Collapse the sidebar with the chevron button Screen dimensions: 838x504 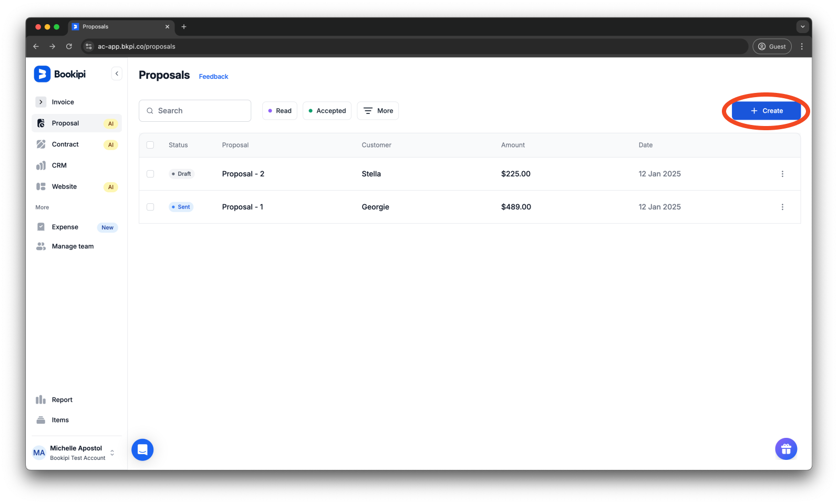[x=117, y=74]
